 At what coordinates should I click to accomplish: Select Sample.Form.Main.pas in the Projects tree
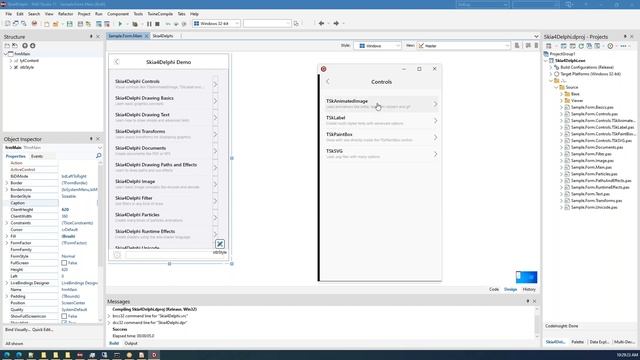coord(591,167)
